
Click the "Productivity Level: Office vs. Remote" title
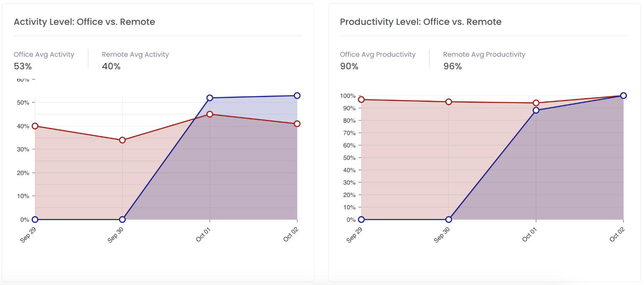pos(421,22)
